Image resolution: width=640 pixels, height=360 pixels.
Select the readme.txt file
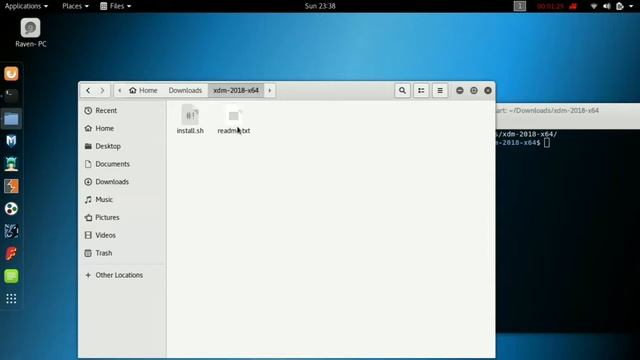233,119
